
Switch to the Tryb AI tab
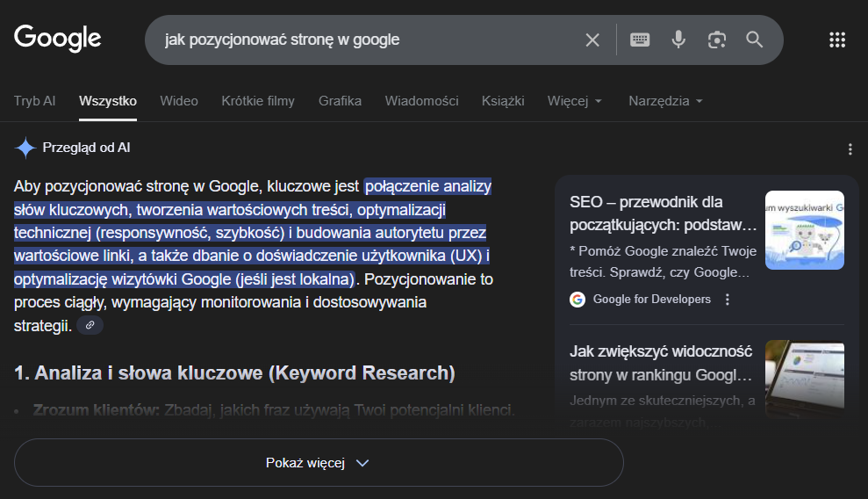(34, 101)
